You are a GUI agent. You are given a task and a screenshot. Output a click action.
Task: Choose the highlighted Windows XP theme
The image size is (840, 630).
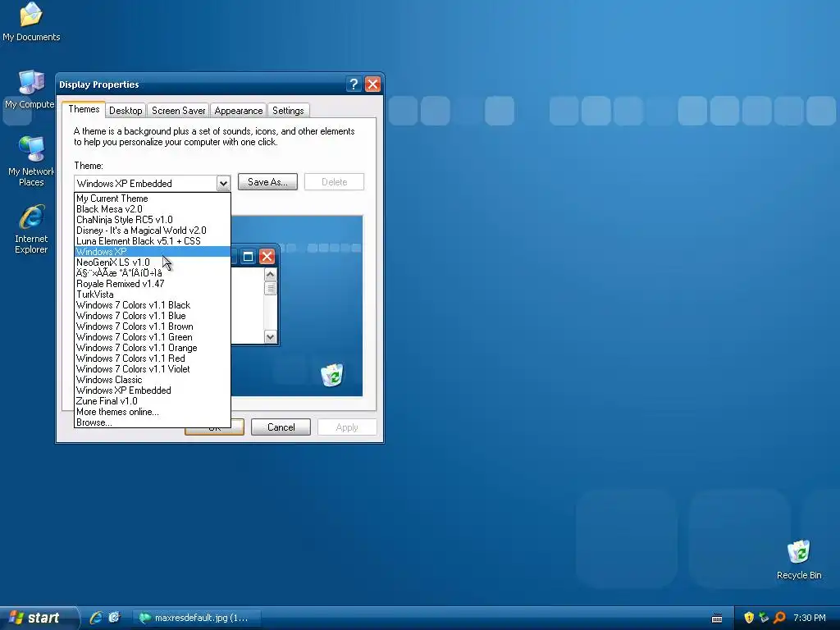pos(153,252)
